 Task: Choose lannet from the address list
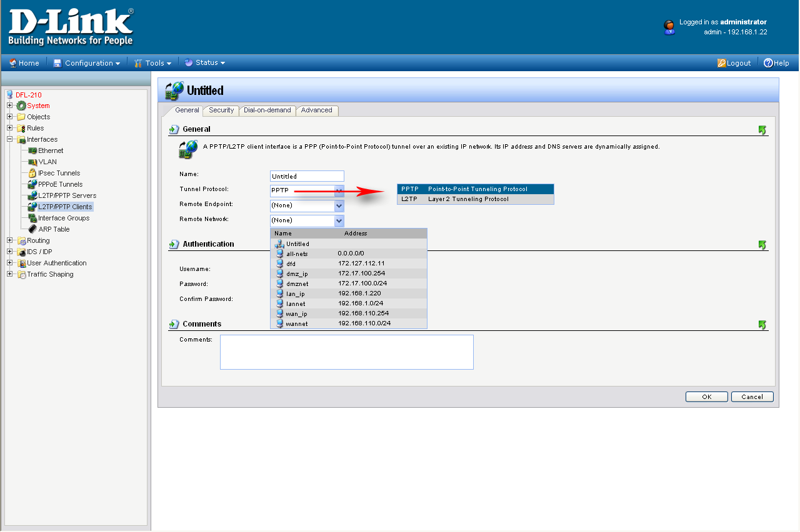pos(349,303)
